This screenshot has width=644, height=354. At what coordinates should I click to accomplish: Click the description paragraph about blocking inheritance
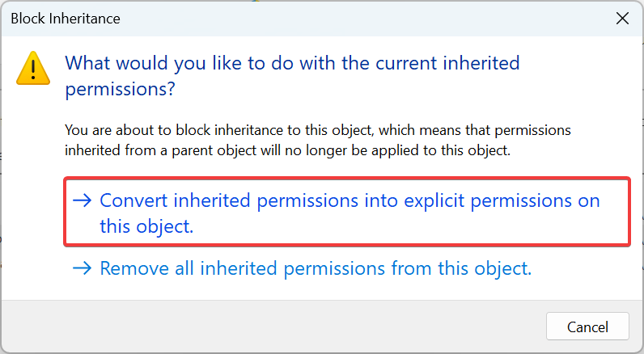317,141
